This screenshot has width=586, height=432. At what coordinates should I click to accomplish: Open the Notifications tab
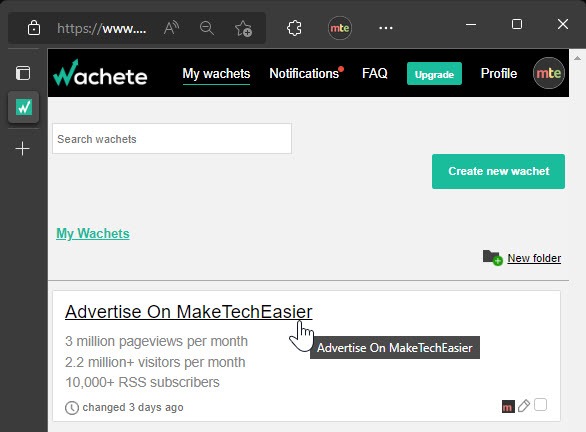click(x=305, y=73)
